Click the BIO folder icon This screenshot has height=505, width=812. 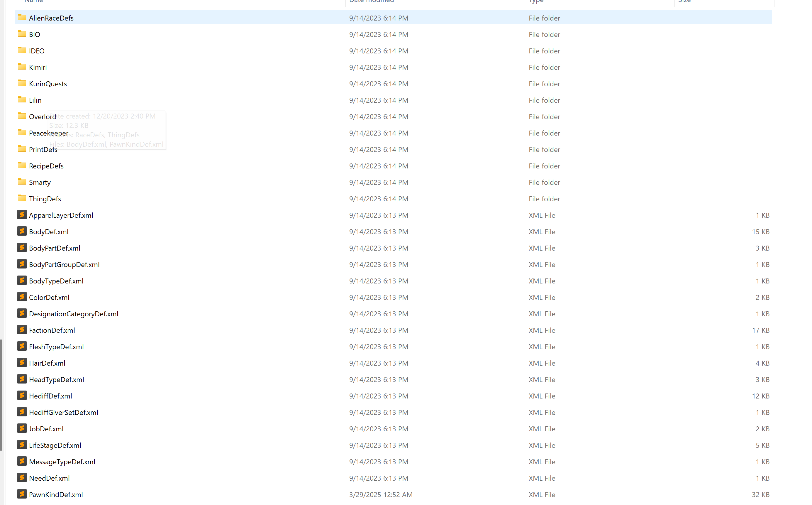coord(22,34)
